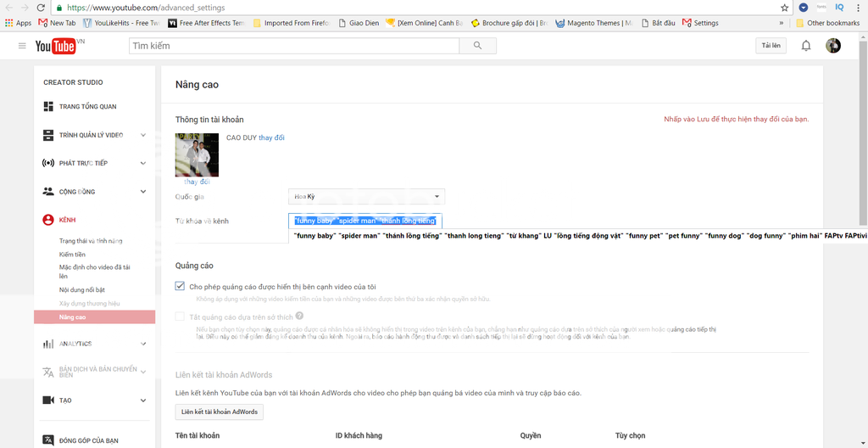
Task: Click the channel keywords input field
Action: (364, 221)
